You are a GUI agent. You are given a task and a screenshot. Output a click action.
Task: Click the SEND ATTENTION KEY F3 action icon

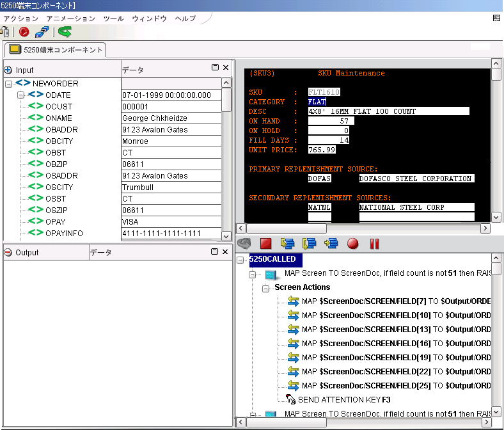coord(291,400)
